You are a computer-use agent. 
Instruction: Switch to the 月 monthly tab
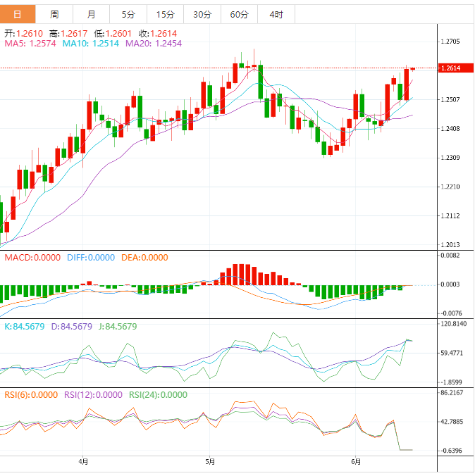(92, 14)
